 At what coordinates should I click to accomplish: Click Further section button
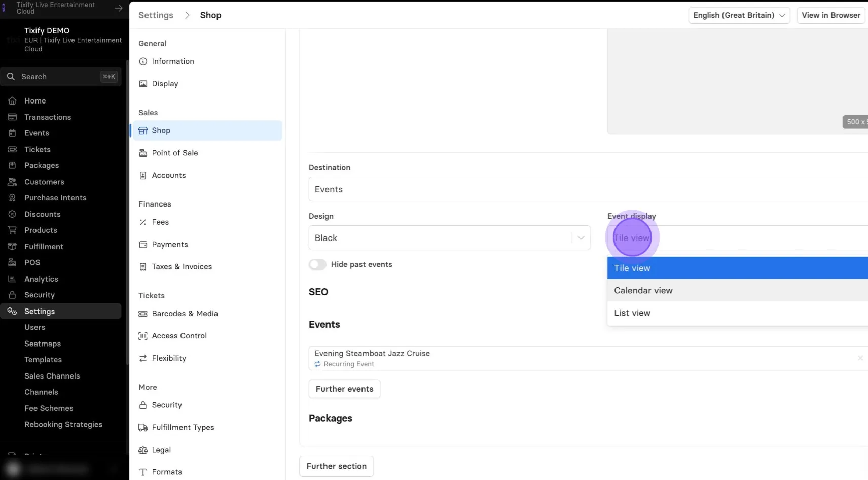336,466
